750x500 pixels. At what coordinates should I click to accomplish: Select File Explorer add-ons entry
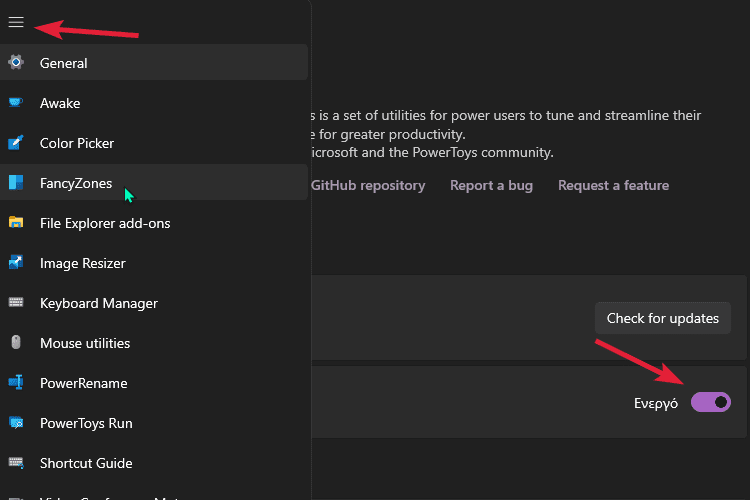pyautogui.click(x=154, y=222)
